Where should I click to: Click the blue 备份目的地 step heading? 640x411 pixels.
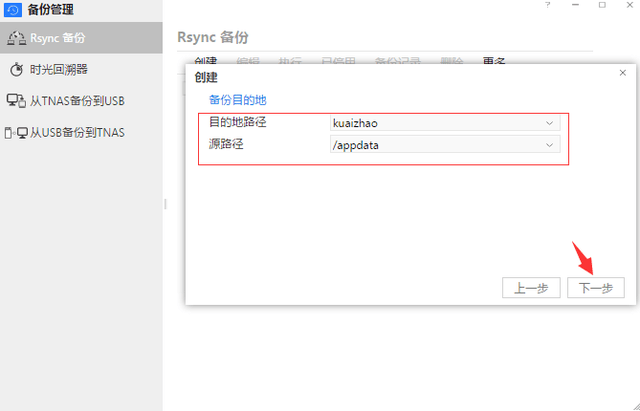238,100
